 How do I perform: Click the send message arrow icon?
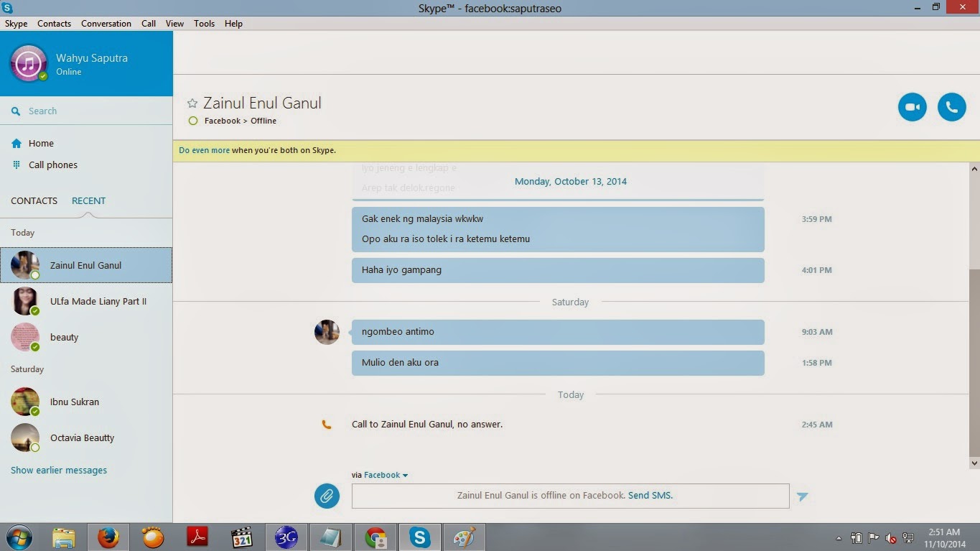point(803,496)
